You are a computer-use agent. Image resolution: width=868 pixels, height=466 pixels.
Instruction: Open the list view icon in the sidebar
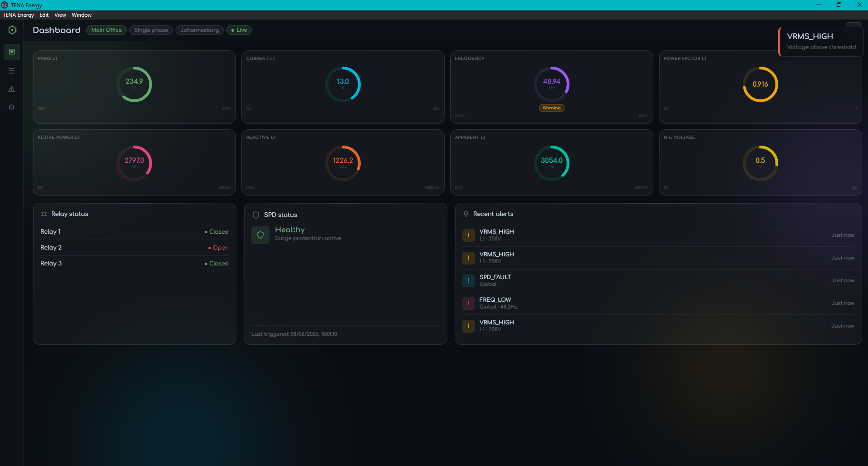click(12, 71)
